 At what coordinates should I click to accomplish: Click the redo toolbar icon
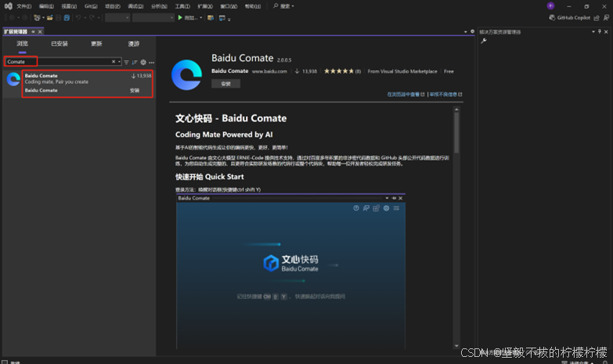[x=92, y=17]
